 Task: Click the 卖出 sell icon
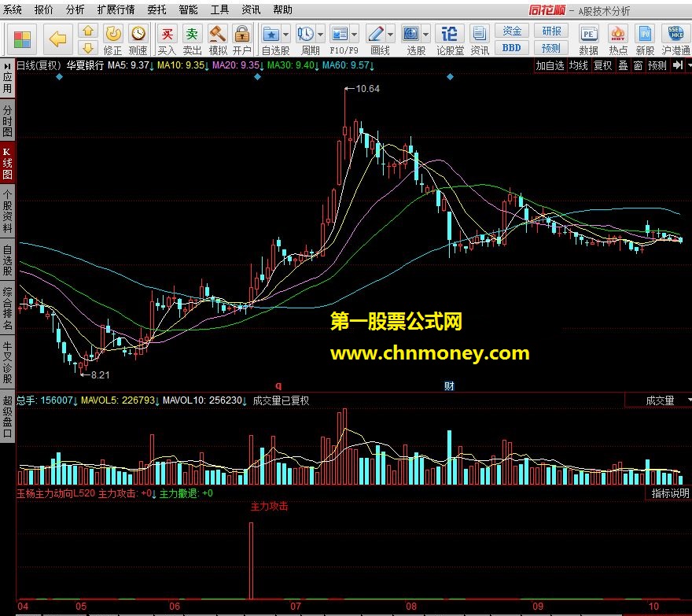(192, 34)
